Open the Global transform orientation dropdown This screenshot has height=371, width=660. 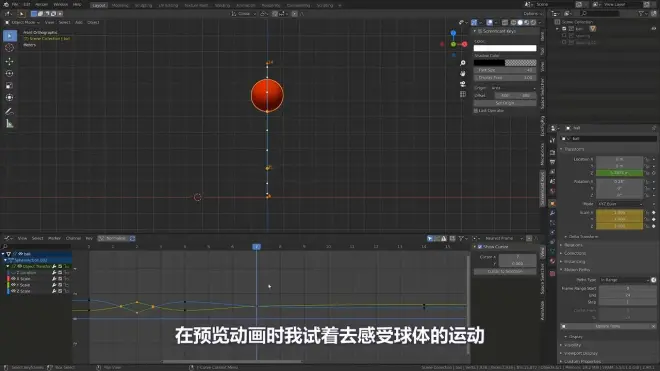[x=244, y=14]
